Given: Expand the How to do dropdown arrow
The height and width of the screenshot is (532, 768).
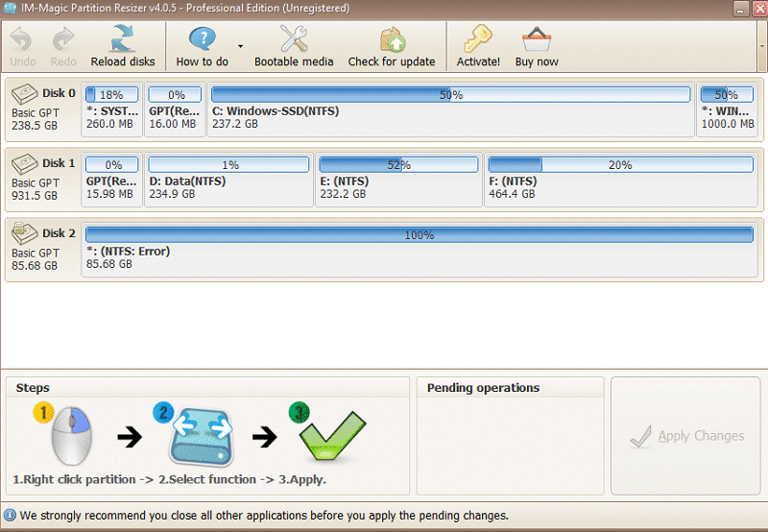Looking at the screenshot, I should click(240, 45).
